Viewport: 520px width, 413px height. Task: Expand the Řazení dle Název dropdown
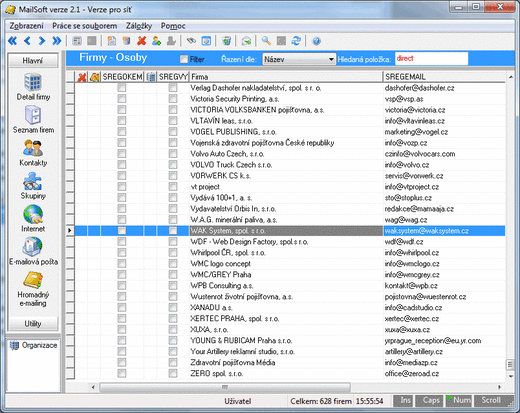(331, 59)
